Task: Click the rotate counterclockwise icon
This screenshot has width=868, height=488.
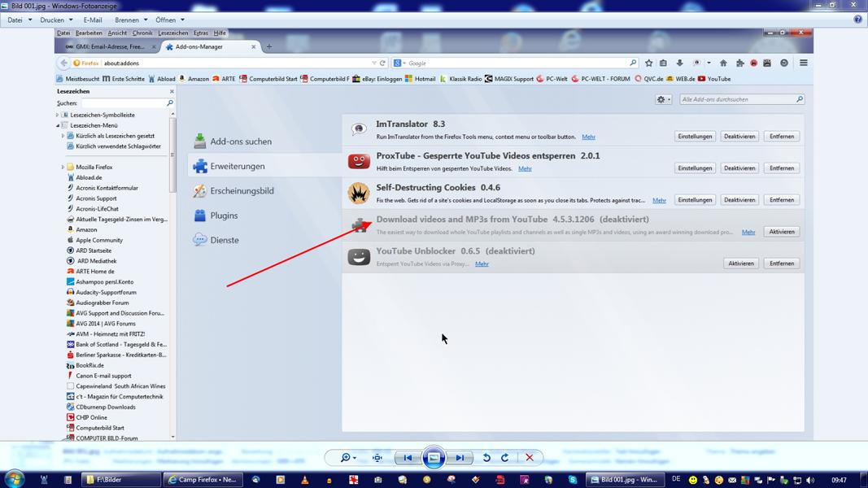Action: (x=486, y=458)
